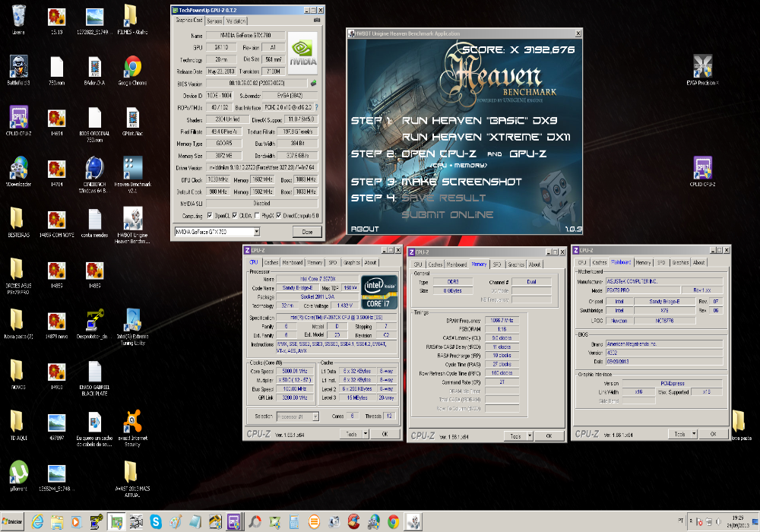The image size is (760, 532).
Task: Open the Mainboard tab in CPU-Z Memory window
Action: tap(457, 264)
